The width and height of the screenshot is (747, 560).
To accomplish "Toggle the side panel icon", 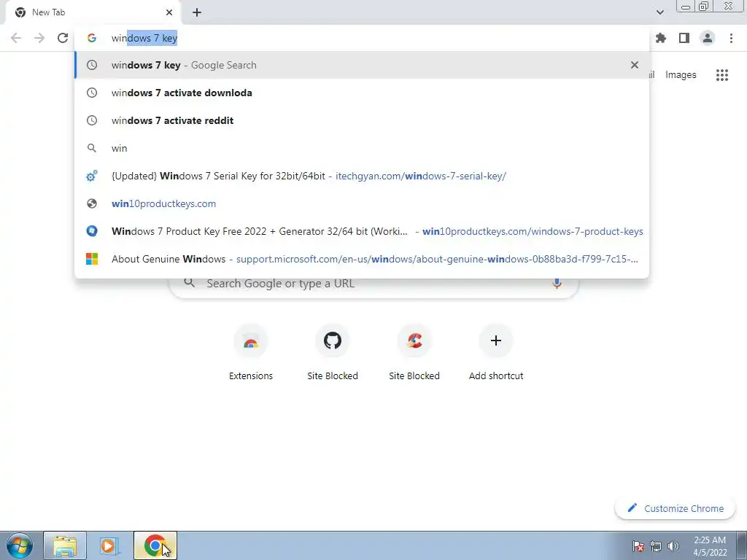I will coord(684,38).
